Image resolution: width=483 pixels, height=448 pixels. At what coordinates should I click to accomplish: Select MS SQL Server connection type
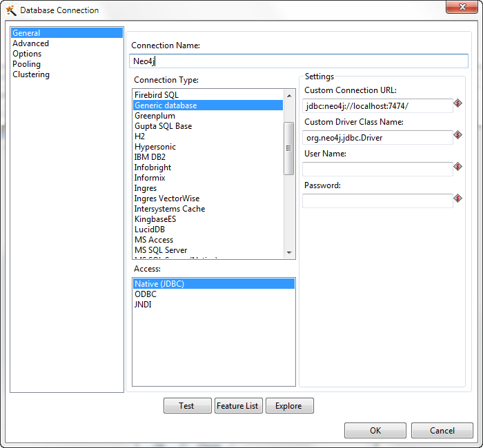click(x=208, y=250)
